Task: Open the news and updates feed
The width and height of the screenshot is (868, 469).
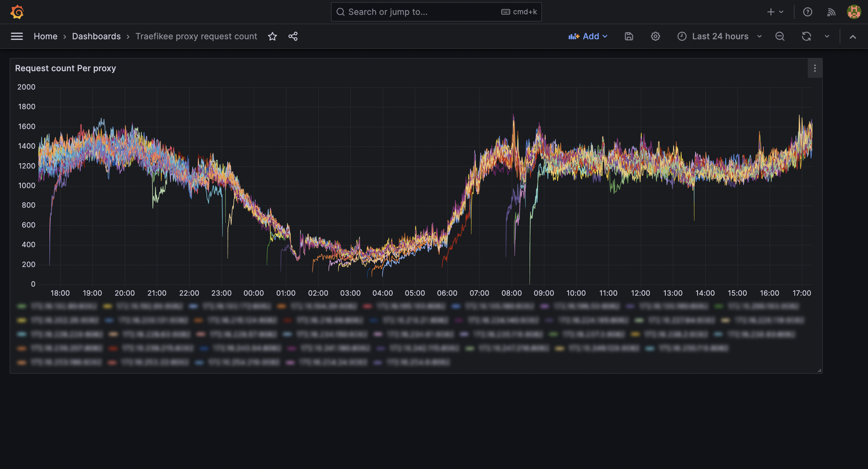Action: click(831, 12)
